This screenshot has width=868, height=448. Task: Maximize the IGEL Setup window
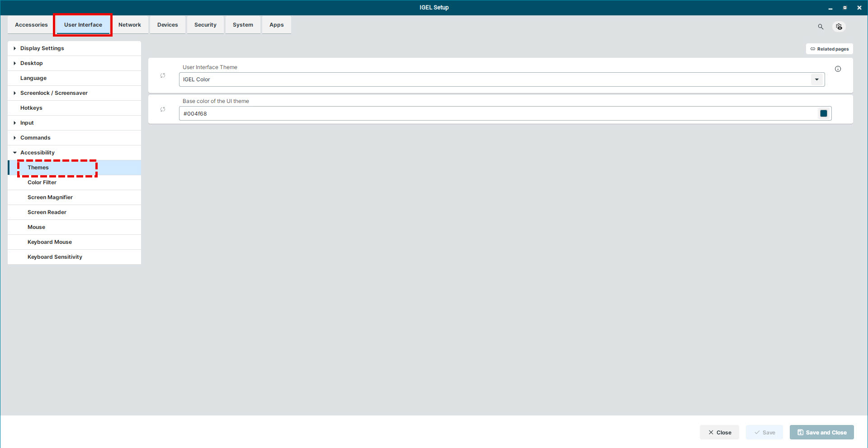844,8
